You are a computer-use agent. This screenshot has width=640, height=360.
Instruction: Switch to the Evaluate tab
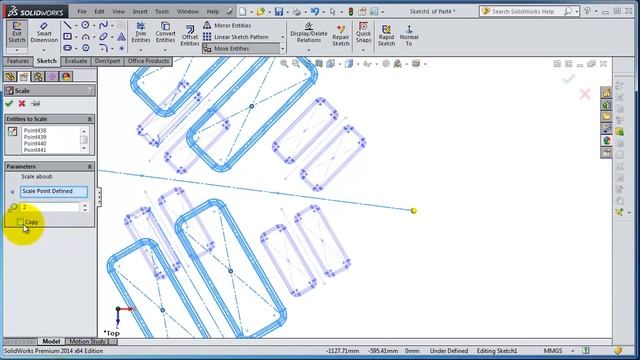pyautogui.click(x=76, y=61)
